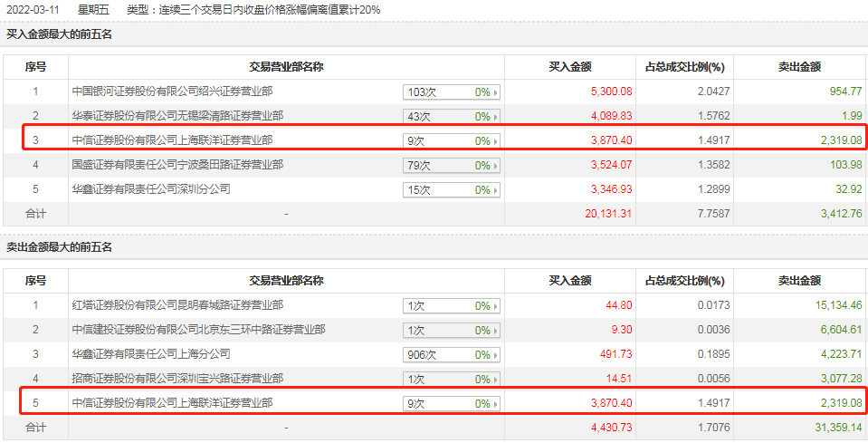
Task: Open 9次 0% dropdown in the 卖出金额最大的前五名 table
Action: point(451,403)
